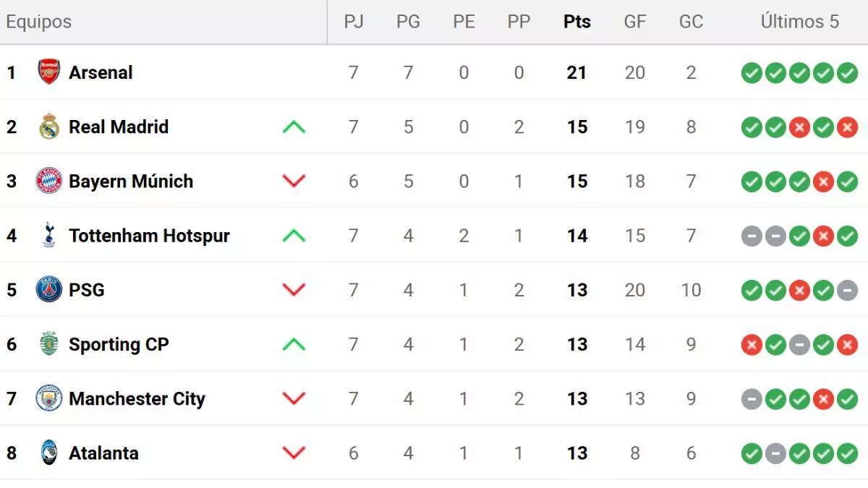
Task: Open the Arsenal team name link
Action: (101, 72)
